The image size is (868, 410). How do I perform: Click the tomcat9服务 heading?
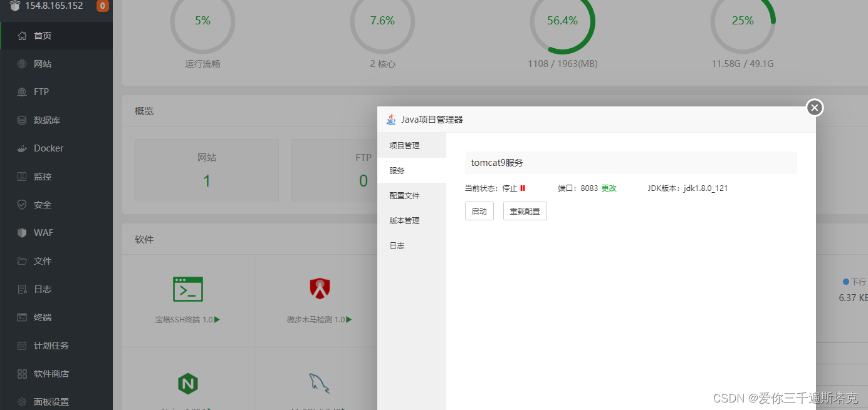tap(497, 162)
